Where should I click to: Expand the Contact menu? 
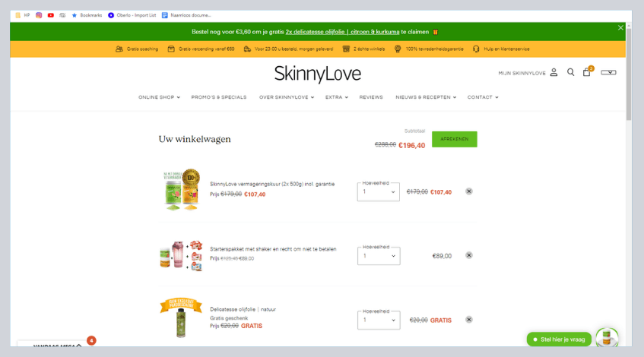(x=483, y=97)
